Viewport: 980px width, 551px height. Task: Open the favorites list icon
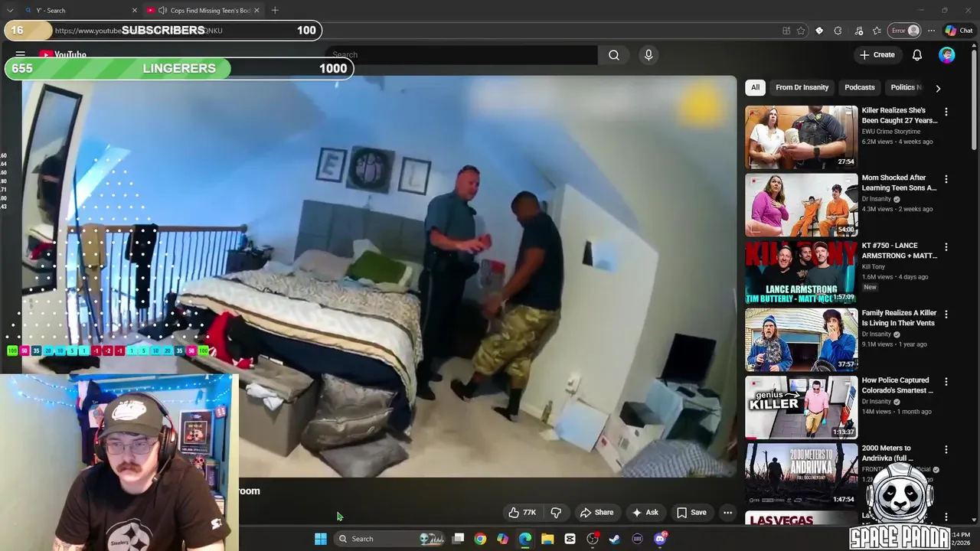tap(877, 31)
